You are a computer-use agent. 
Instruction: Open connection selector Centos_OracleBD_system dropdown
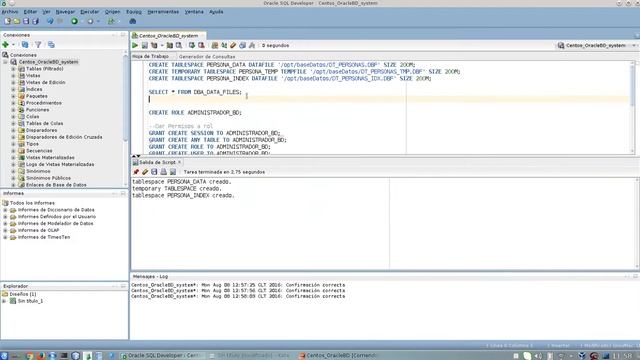coord(634,45)
